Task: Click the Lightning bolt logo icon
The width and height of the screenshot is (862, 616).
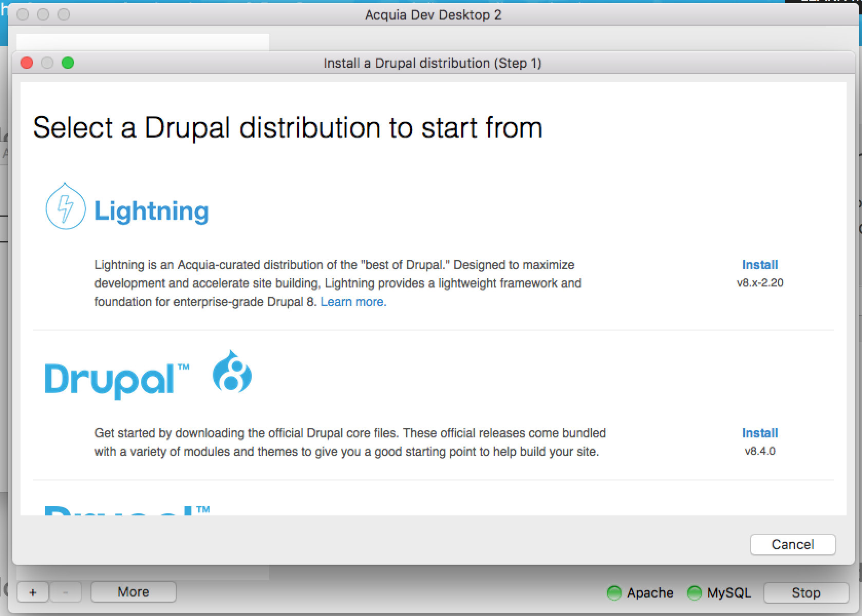Action: 66,205
